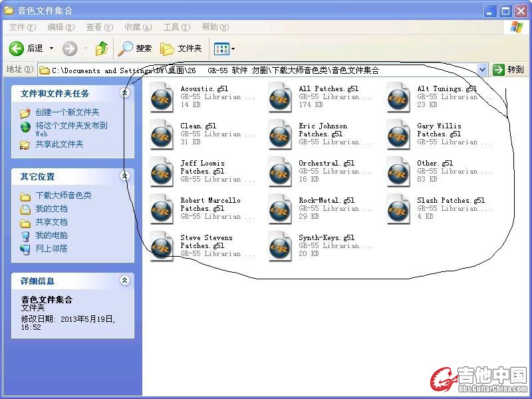Expand the address bar dropdown arrow
The width and height of the screenshot is (532, 399).
click(482, 70)
